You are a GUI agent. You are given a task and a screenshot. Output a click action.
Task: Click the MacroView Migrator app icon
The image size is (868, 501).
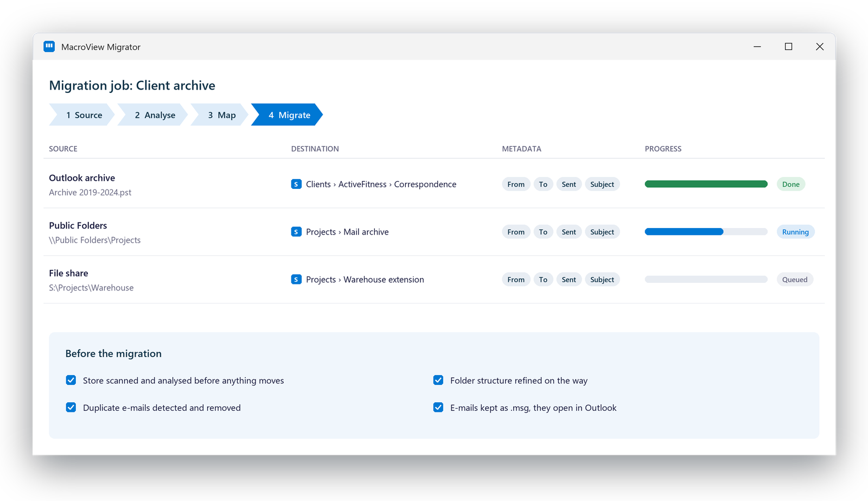point(49,47)
